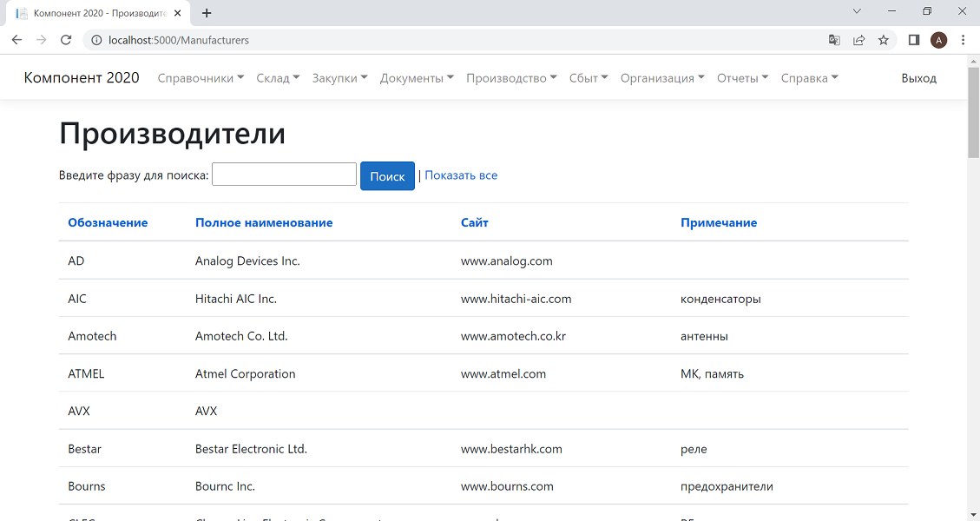Click the address bar URL
The height and width of the screenshot is (521, 980).
tap(179, 40)
